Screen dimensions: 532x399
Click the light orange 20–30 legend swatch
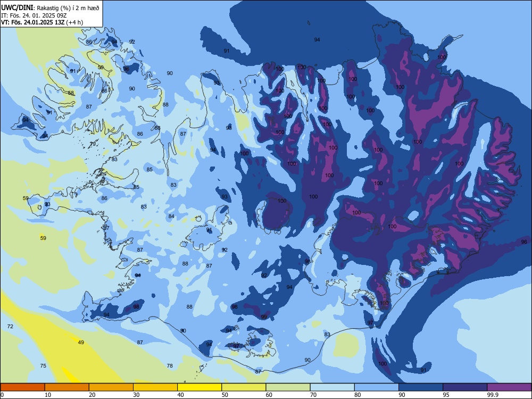[111, 387]
